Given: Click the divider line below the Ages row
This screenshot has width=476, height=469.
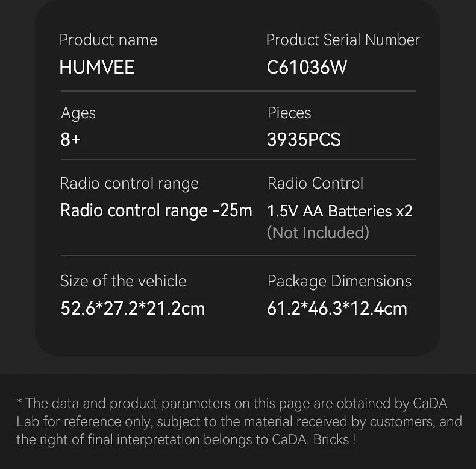Looking at the screenshot, I should point(238,160).
